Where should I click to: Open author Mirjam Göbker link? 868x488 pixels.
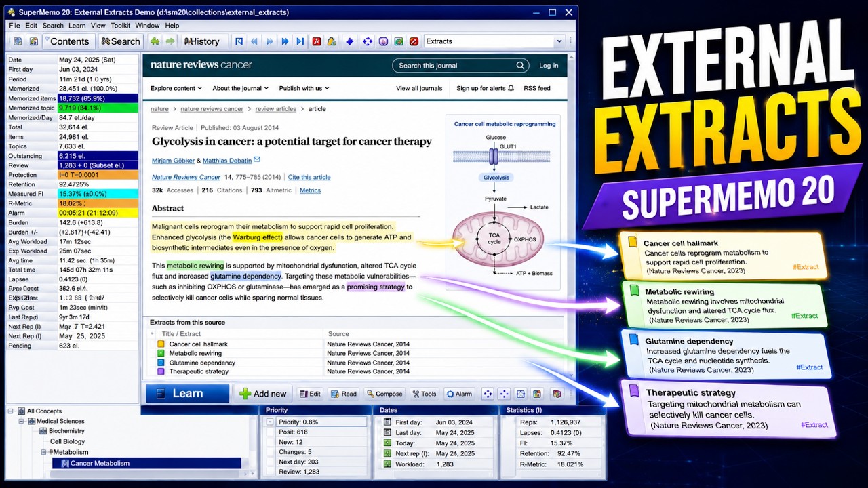(173, 161)
